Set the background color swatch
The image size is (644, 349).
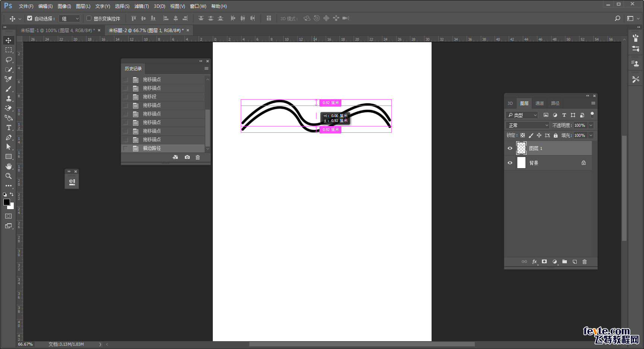coord(12,207)
